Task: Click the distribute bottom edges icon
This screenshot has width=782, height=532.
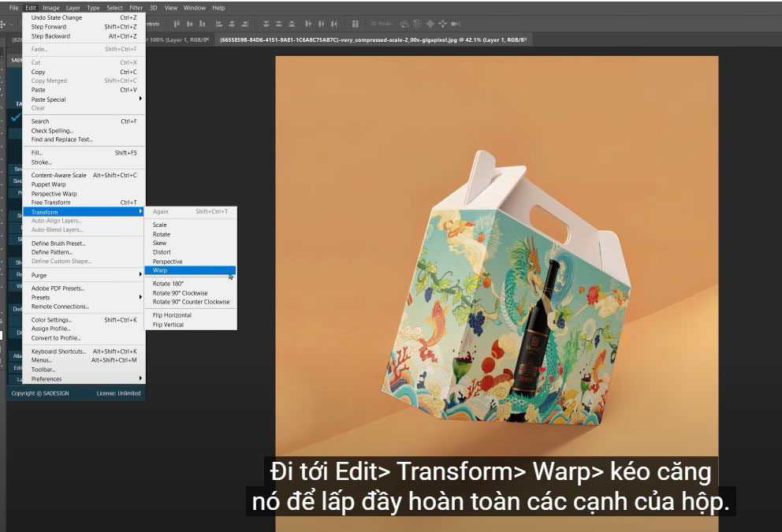Action: tap(292, 24)
